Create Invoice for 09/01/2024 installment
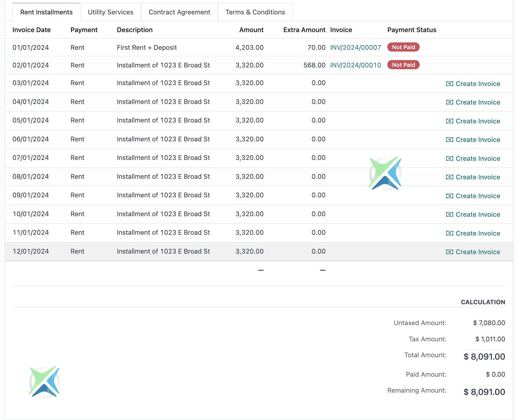The height and width of the screenshot is (420, 516). 473,196
